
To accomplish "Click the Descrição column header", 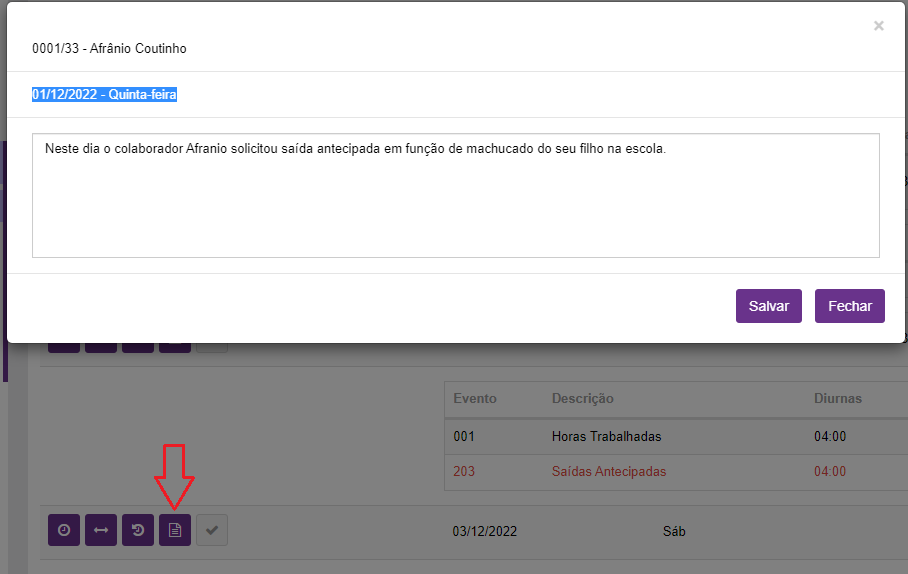I will pyautogui.click(x=582, y=398).
